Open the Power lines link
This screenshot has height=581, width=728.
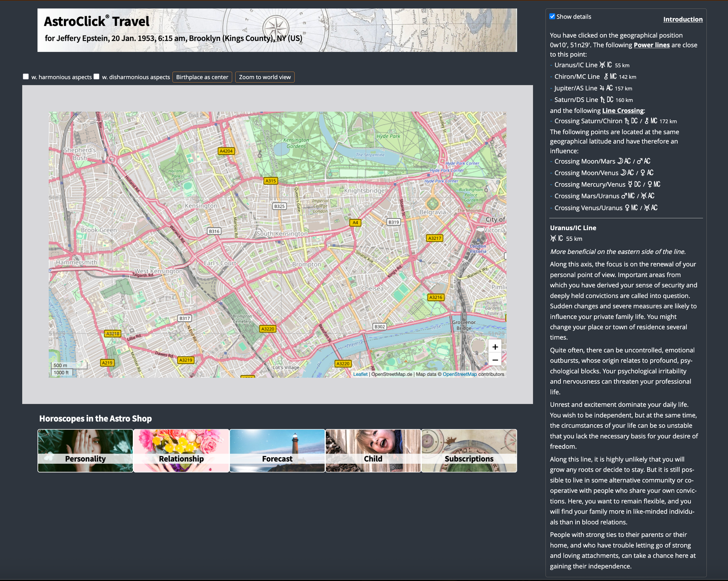652,45
